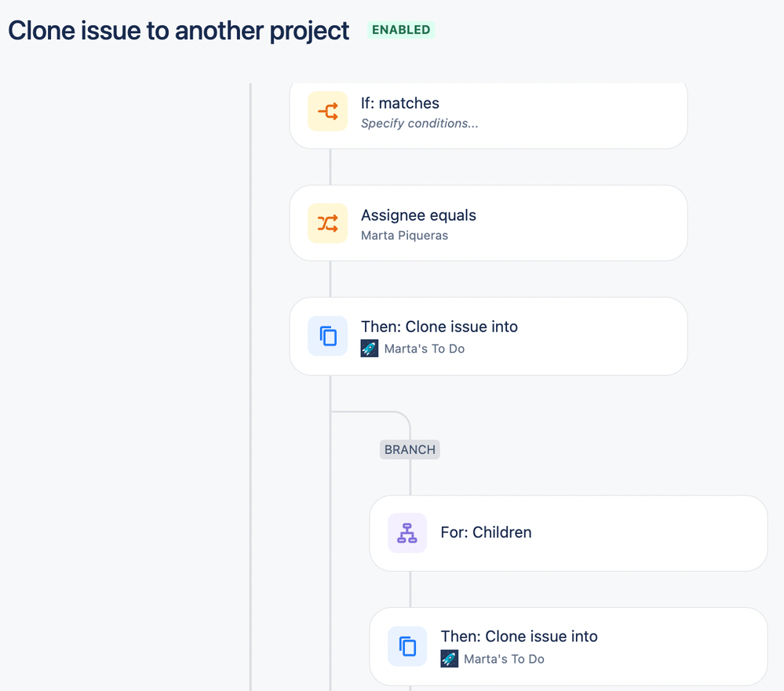Click the Marta Piqueras assignee value

[404, 236]
